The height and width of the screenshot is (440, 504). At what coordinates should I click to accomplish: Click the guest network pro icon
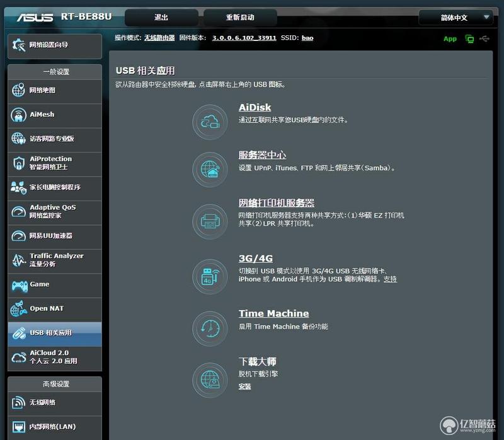pos(18,139)
